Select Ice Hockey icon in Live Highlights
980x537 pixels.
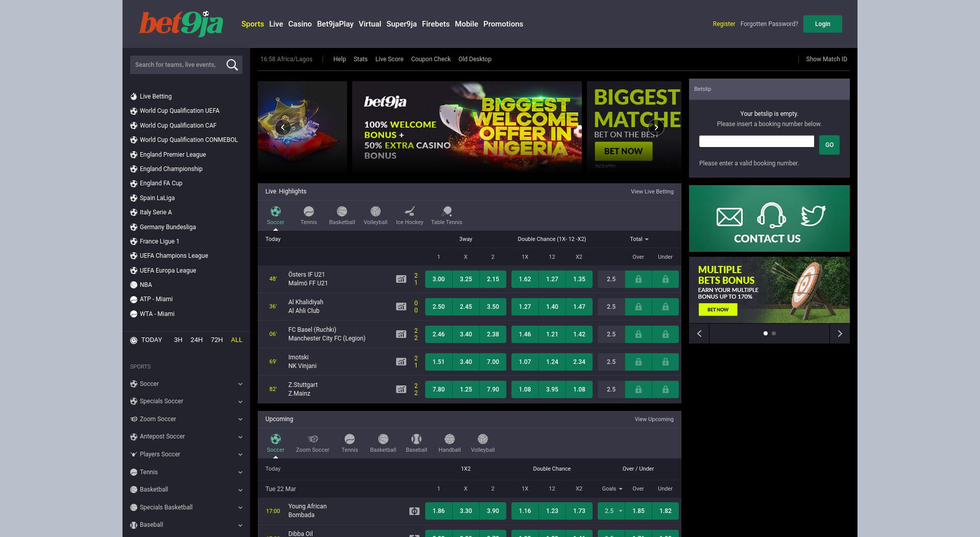pos(410,211)
